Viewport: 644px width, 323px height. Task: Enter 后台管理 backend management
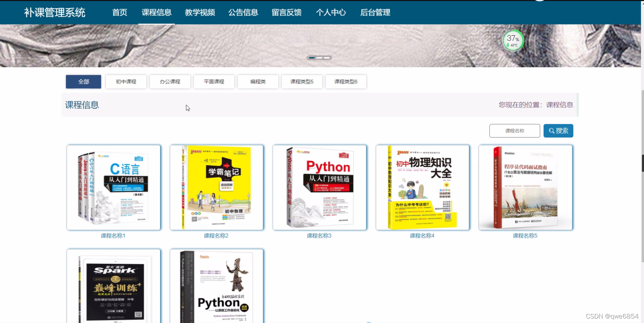tap(375, 12)
